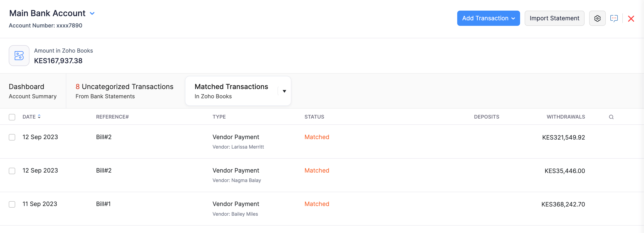Check the 12 Sep Larissa Merritt transaction

[12, 137]
